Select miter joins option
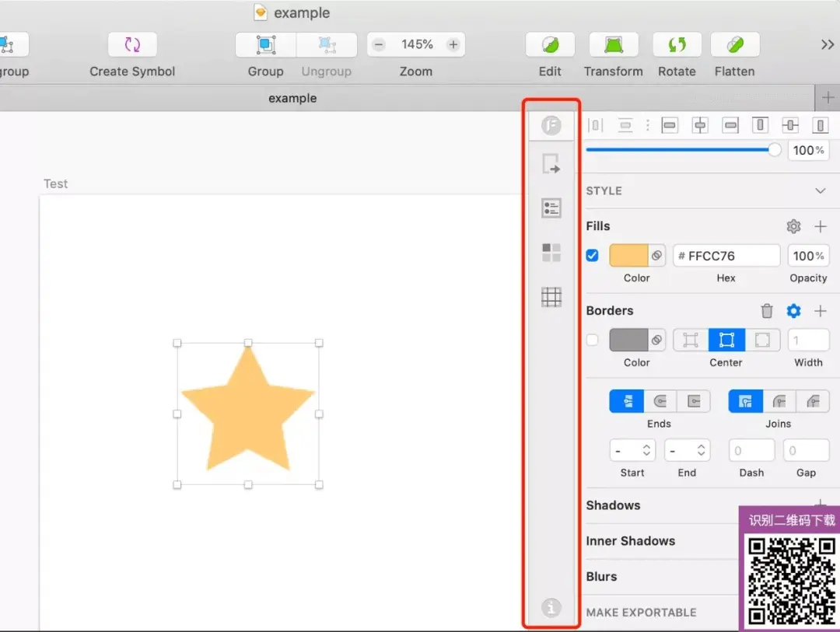840x632 pixels. [x=746, y=401]
